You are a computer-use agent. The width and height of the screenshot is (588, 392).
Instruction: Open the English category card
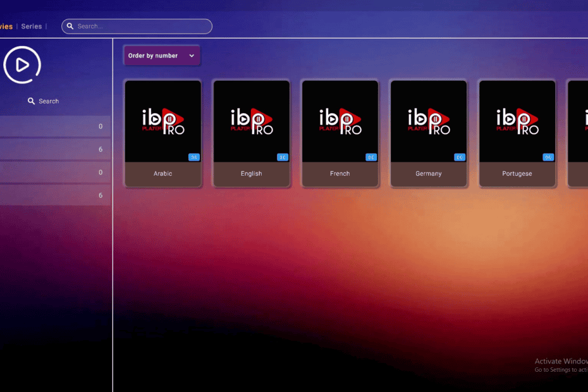[251, 133]
